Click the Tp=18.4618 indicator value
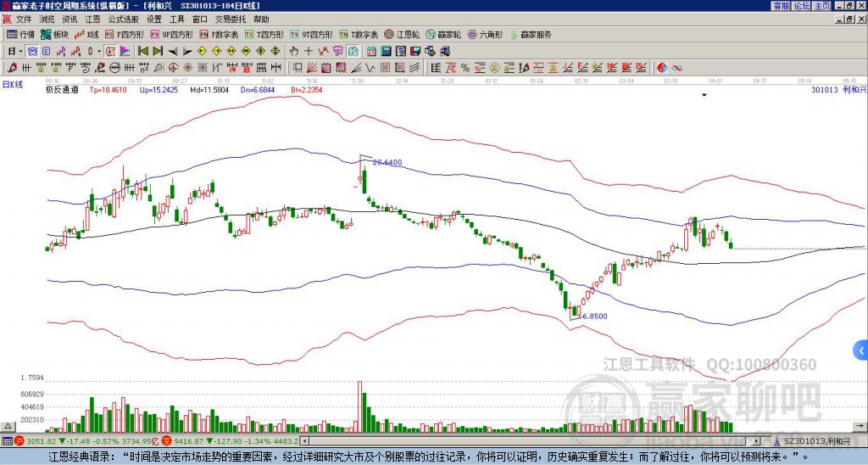 click(x=108, y=89)
